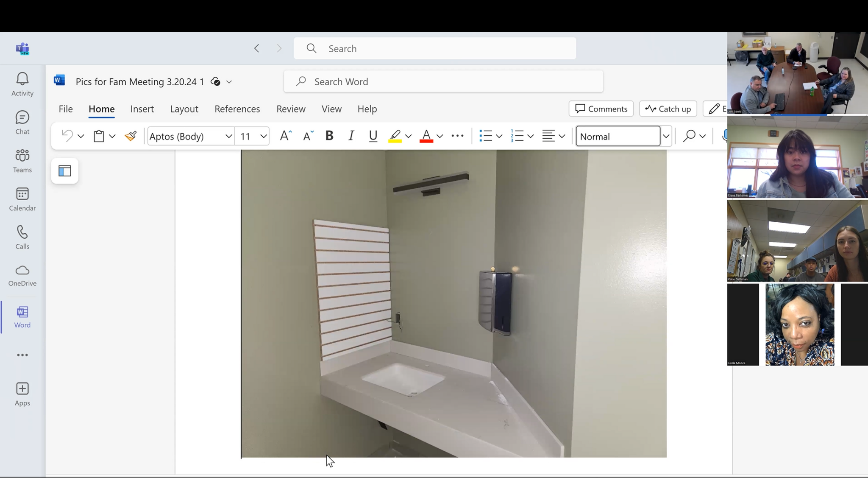Open OneDrive from the sidebar
This screenshot has height=478, width=868.
(22, 275)
